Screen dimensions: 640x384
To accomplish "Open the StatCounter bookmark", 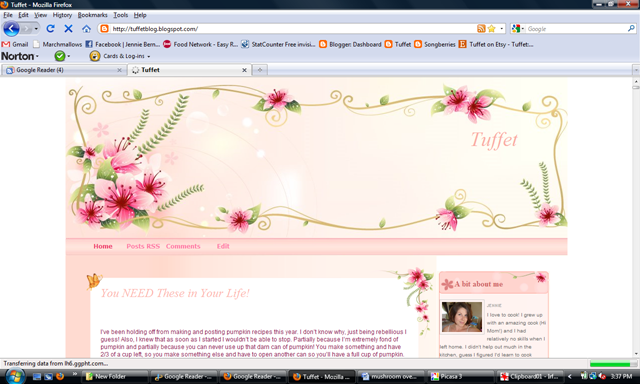I will [278, 44].
